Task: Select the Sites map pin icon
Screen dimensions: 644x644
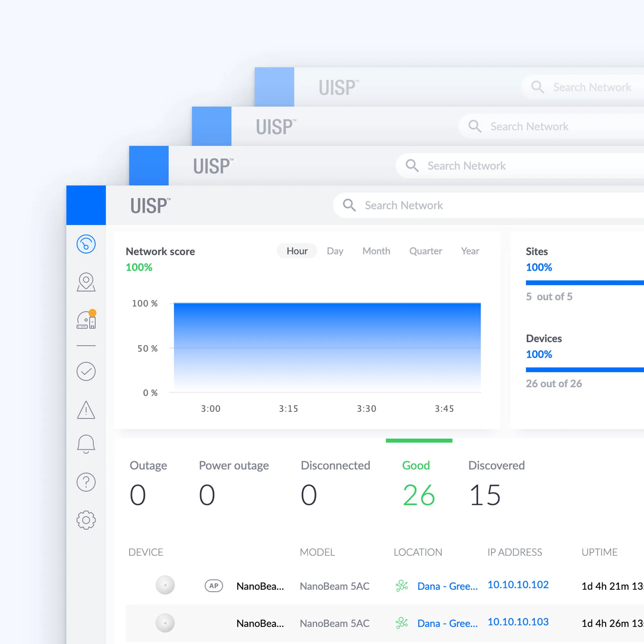Action: click(86, 282)
